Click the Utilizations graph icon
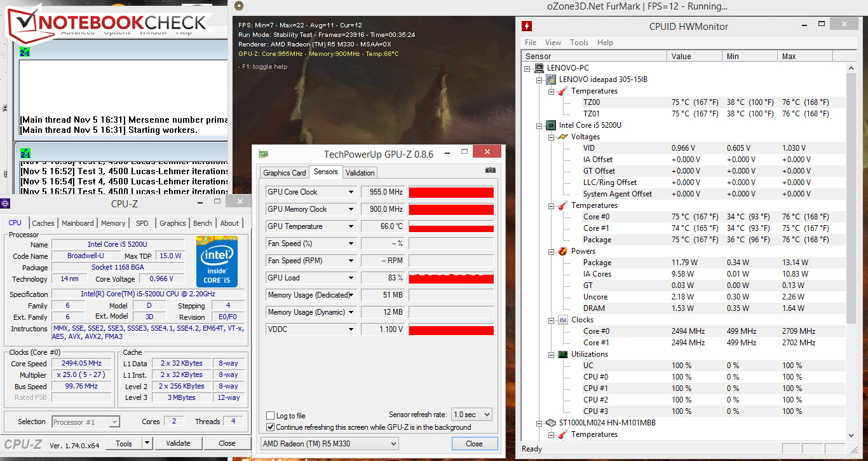 click(563, 354)
